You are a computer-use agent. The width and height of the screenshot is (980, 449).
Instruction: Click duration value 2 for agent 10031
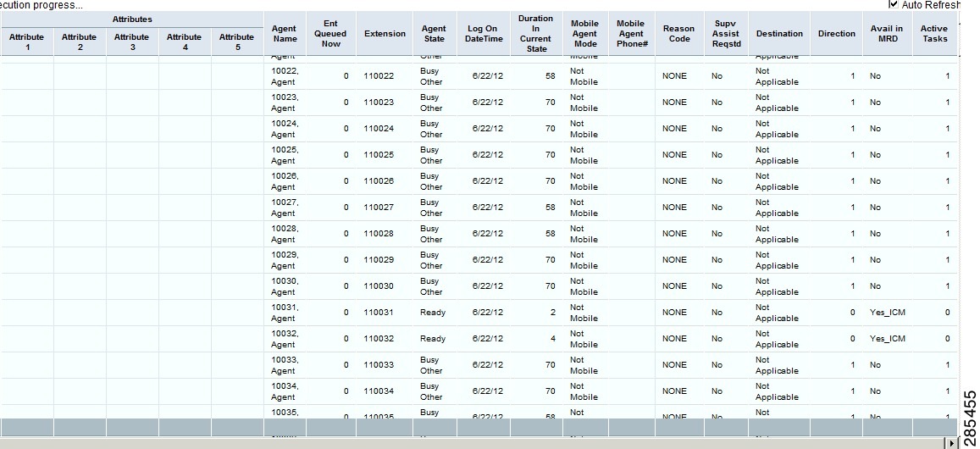tap(552, 313)
